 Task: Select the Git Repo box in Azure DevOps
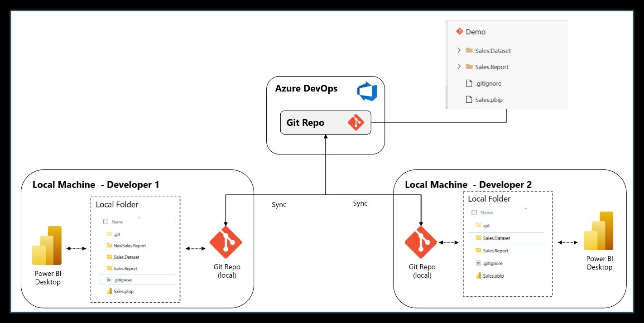(326, 122)
